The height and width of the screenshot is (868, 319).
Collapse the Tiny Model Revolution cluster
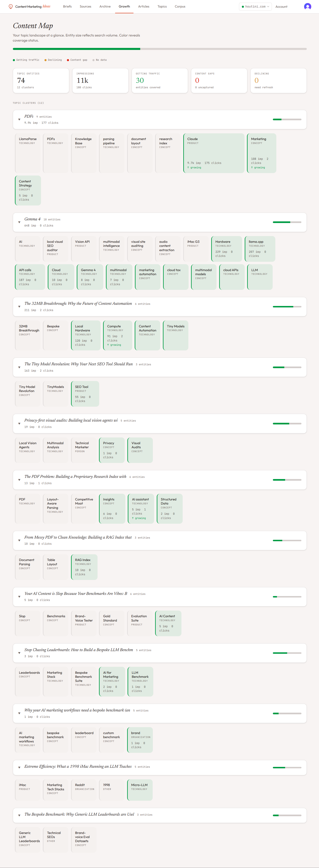pos(19,367)
